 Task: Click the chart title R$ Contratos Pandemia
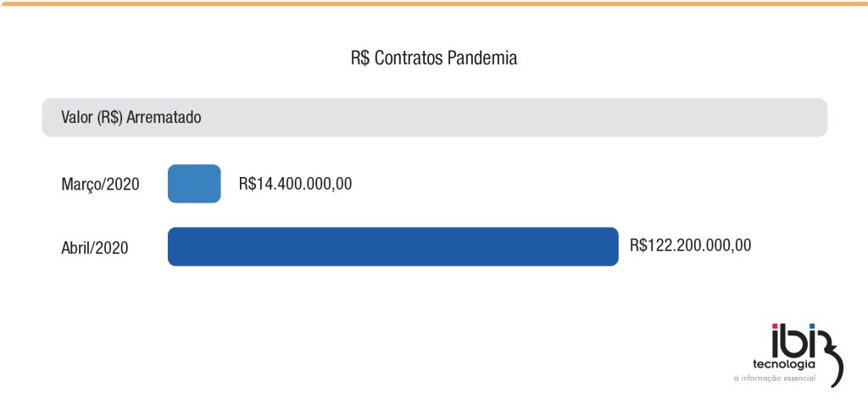pyautogui.click(x=433, y=58)
